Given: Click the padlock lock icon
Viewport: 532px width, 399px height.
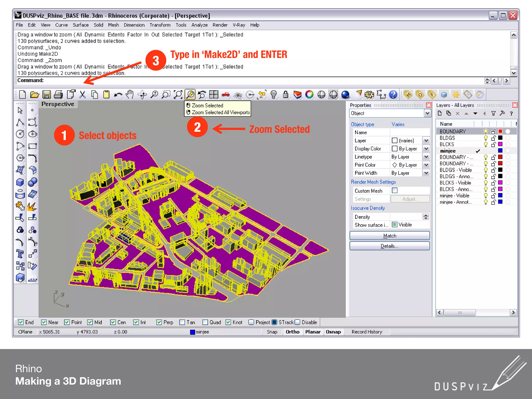Looking at the screenshot, I should tap(285, 95).
